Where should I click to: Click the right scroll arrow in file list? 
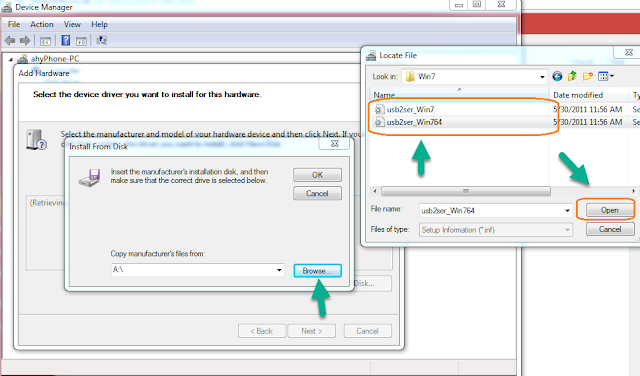coord(633,191)
